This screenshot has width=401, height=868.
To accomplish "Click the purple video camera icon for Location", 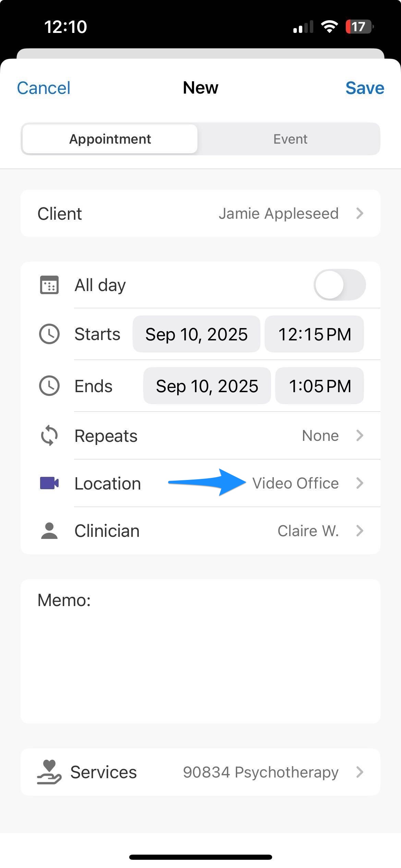I will tap(49, 483).
